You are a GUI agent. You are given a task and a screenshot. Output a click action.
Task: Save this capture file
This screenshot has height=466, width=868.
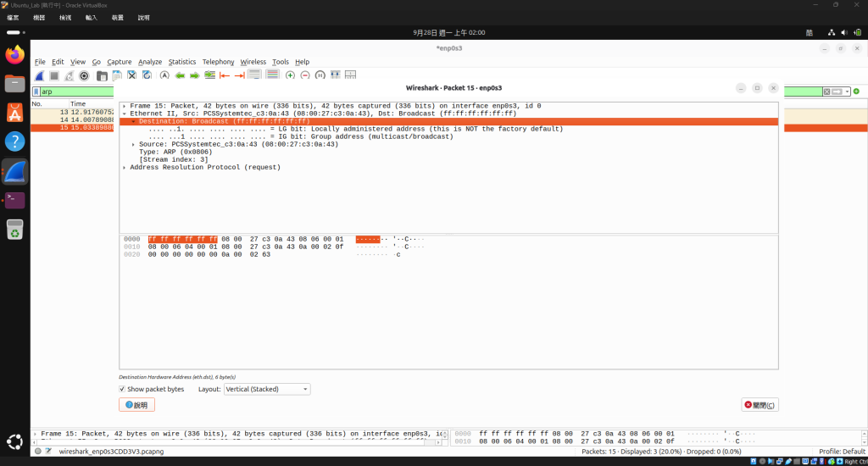117,75
